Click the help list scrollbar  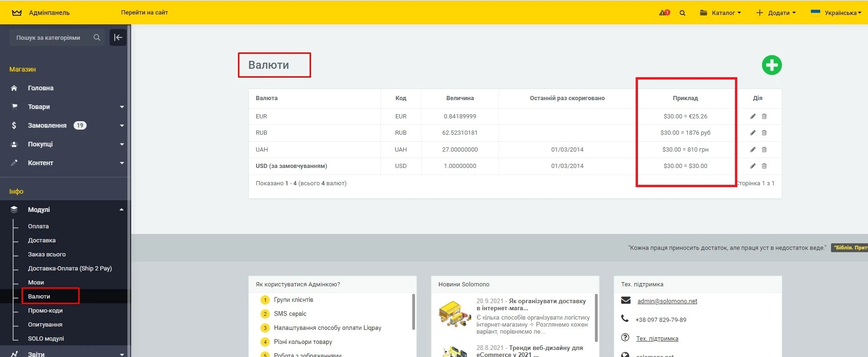414,312
